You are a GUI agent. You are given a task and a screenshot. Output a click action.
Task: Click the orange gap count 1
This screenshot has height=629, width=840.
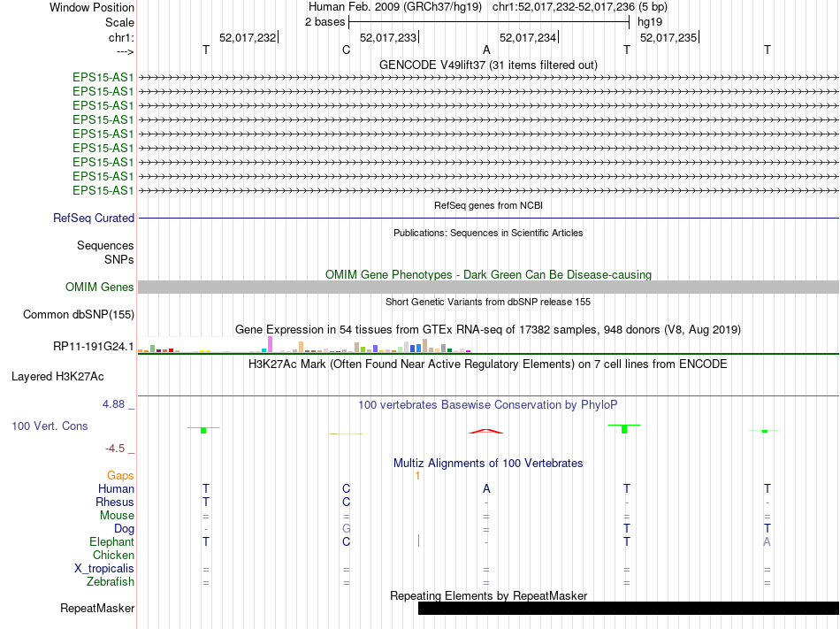[x=417, y=475]
